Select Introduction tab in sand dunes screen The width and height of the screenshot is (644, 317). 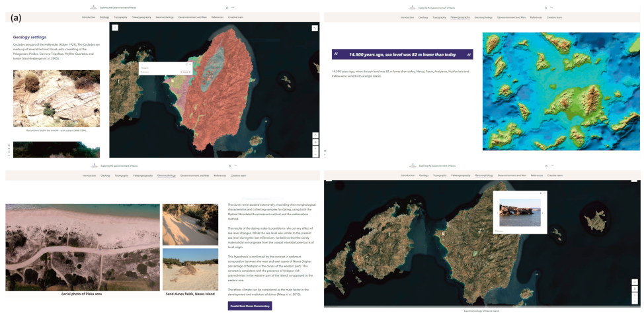89,175
